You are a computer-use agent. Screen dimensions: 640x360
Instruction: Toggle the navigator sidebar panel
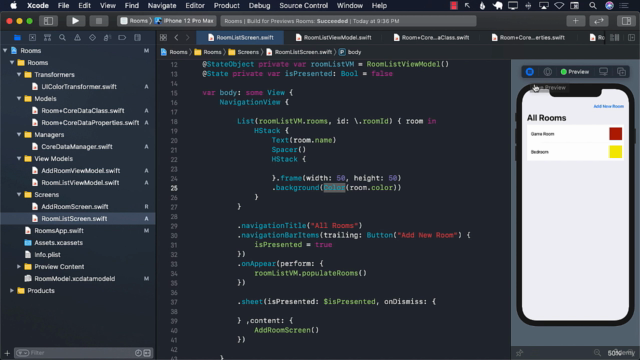coord(48,21)
